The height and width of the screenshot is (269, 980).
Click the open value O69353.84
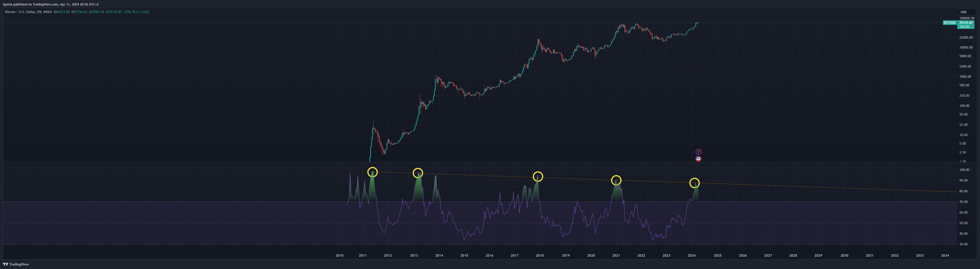pyautogui.click(x=62, y=12)
